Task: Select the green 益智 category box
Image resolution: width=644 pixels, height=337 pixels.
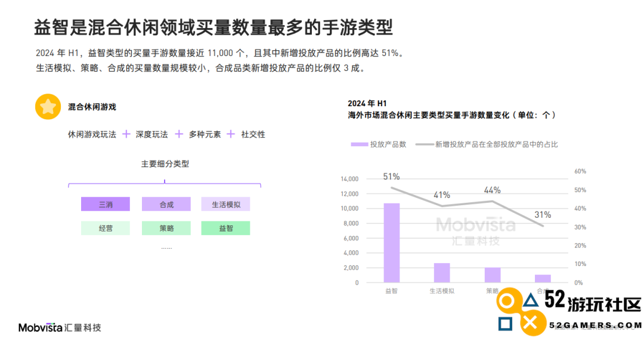Action: pos(225,228)
